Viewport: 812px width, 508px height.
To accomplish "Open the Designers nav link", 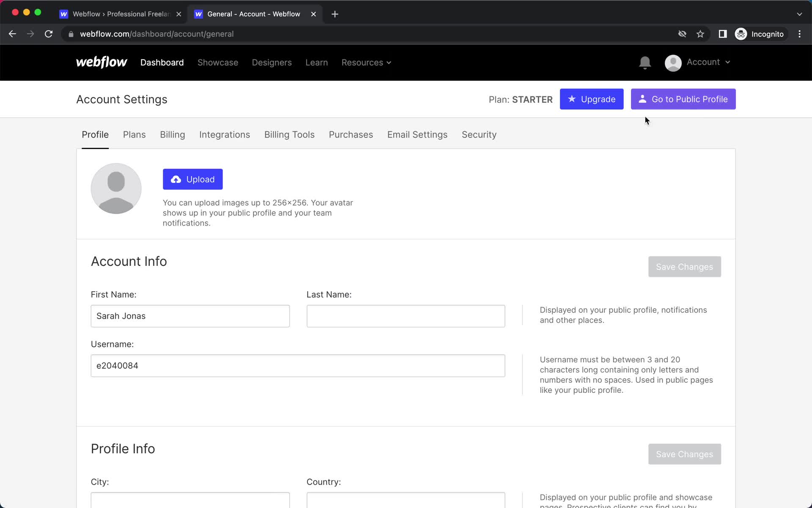I will [x=272, y=63].
